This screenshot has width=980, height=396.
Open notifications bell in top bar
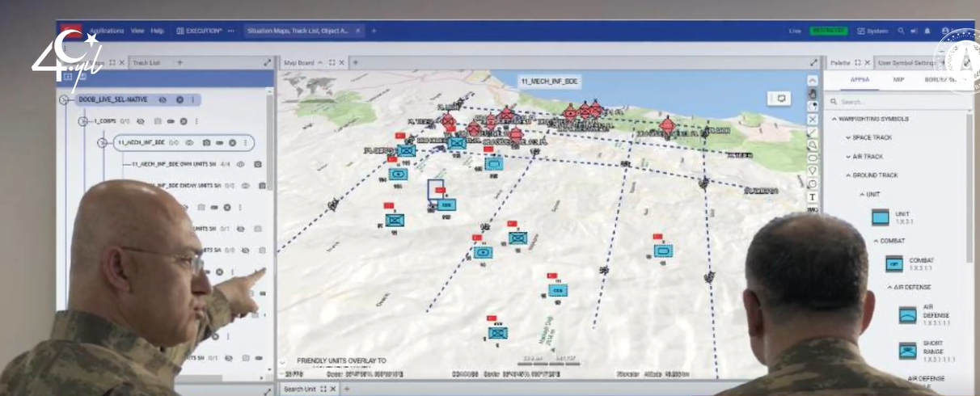(927, 31)
